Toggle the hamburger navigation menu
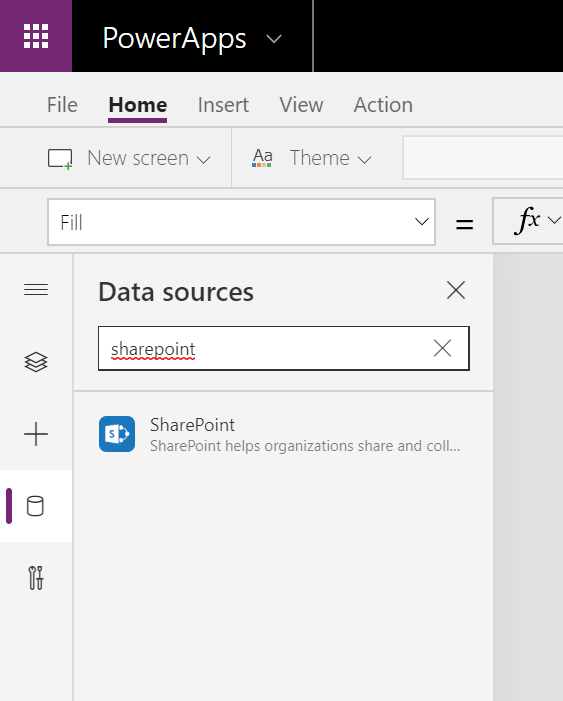 [x=36, y=290]
